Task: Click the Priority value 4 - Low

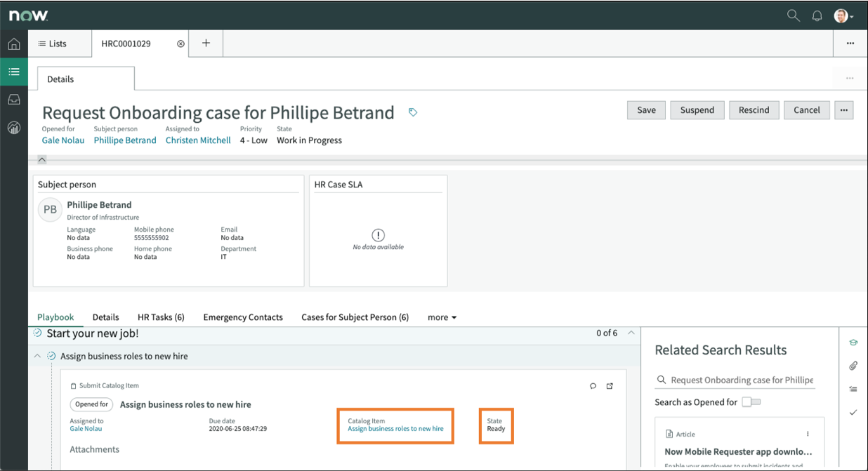Action: 254,140
